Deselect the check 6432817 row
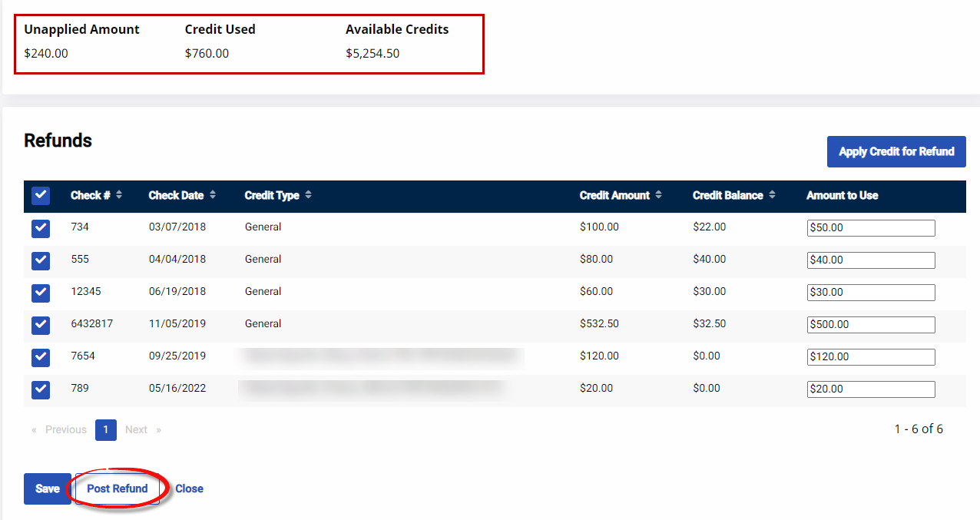Screen dimensions: 980x520 pyautogui.click(x=41, y=325)
